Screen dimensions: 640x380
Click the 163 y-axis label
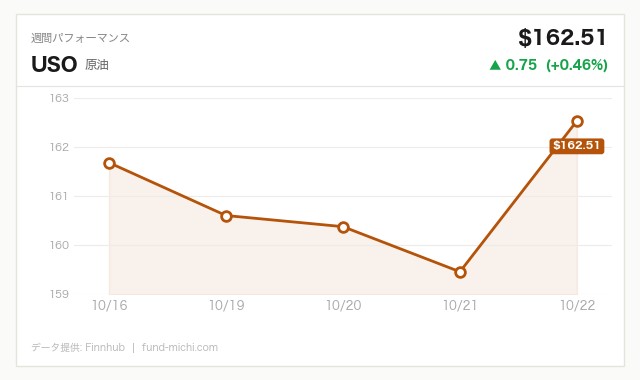click(60, 98)
